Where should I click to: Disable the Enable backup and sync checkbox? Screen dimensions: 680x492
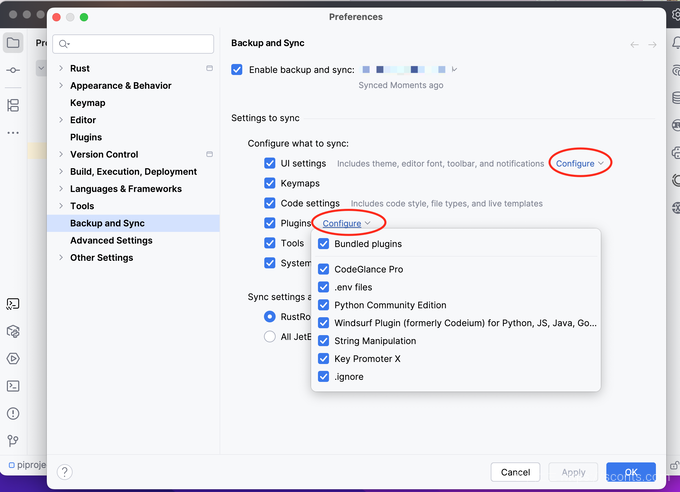coord(237,69)
